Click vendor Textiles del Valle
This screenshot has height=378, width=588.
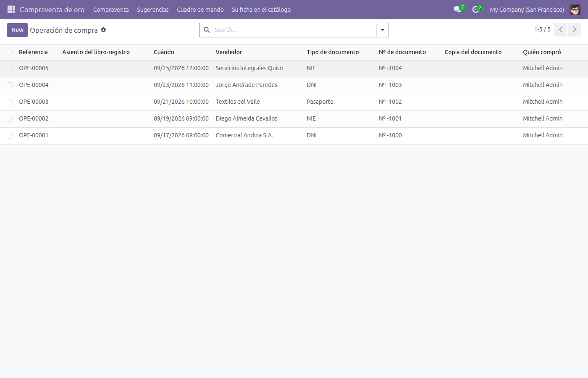point(238,102)
